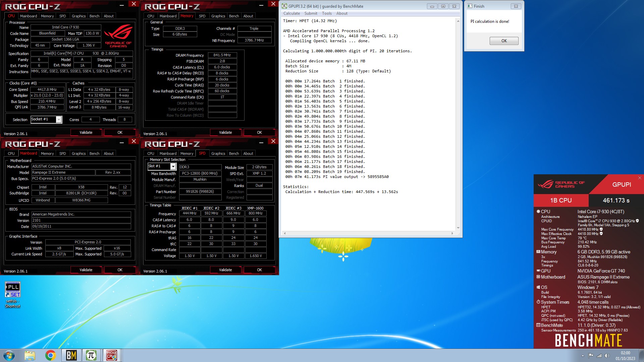Open the setfsb Shortcut desktop icon
Screen dimensions: 644x362
(x=13, y=295)
